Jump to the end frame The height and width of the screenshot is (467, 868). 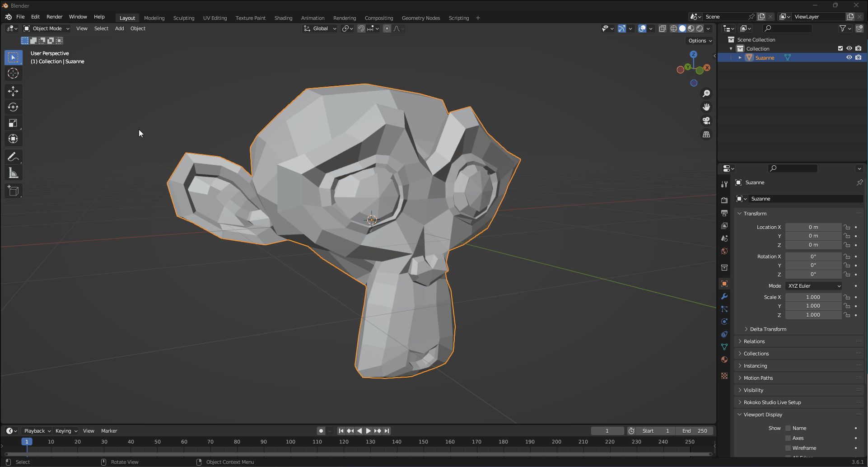point(387,431)
